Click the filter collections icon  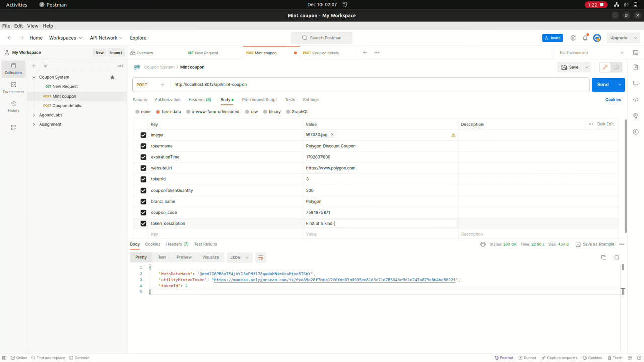click(x=45, y=66)
